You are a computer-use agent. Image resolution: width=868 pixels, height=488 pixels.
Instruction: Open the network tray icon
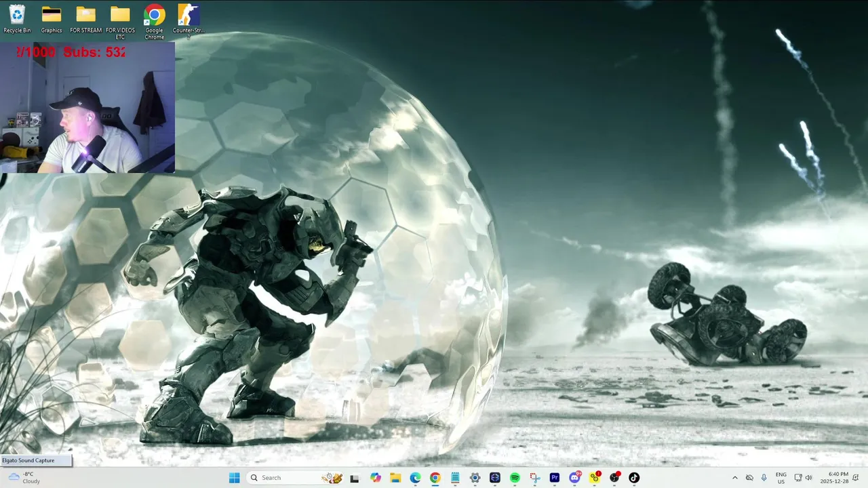point(798,478)
